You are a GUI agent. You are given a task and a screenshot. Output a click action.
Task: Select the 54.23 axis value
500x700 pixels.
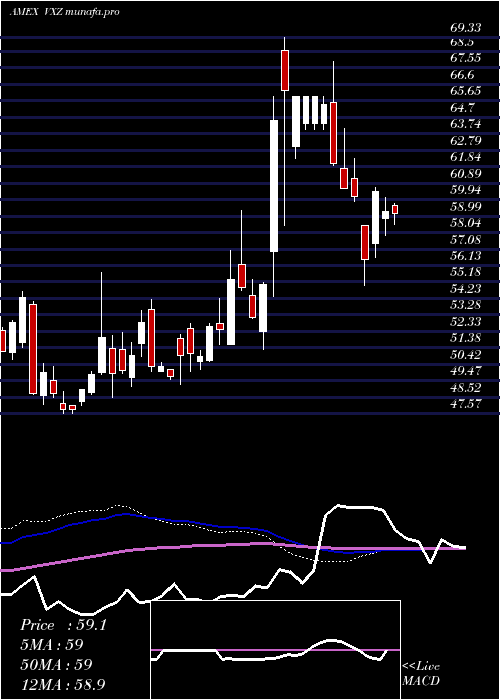click(x=465, y=289)
